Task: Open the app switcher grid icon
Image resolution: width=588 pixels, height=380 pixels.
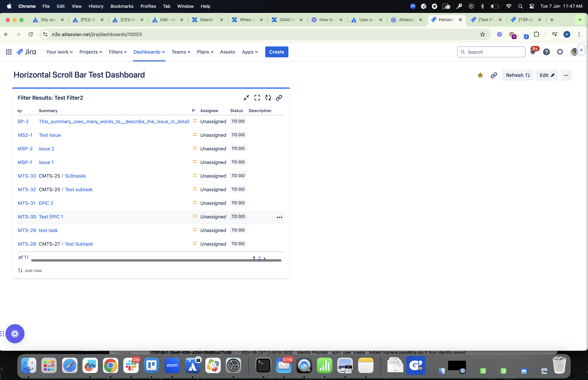Action: click(9, 52)
